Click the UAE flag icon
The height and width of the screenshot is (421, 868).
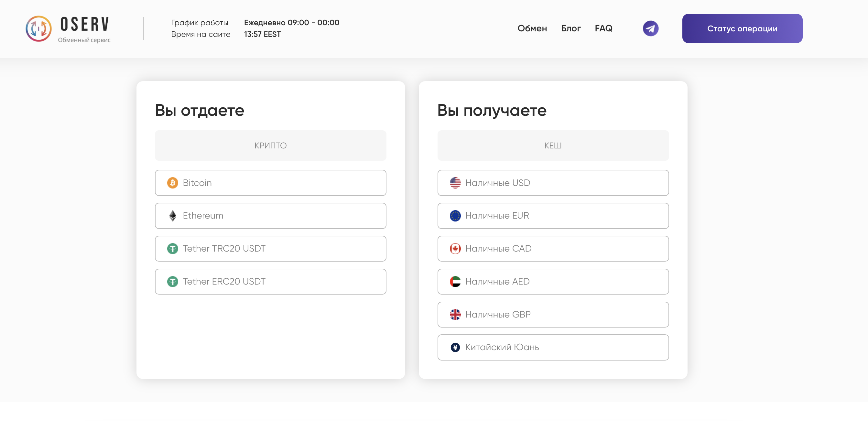coord(455,282)
